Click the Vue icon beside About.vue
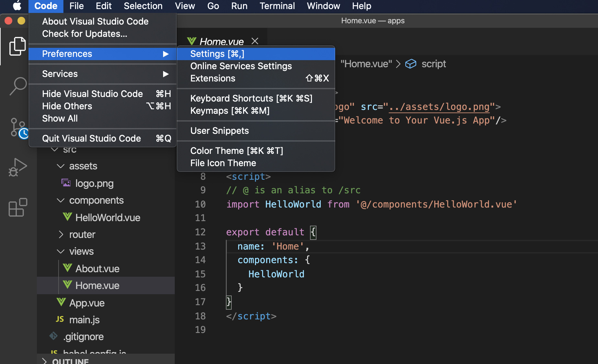This screenshot has height=364, width=598. click(x=67, y=268)
